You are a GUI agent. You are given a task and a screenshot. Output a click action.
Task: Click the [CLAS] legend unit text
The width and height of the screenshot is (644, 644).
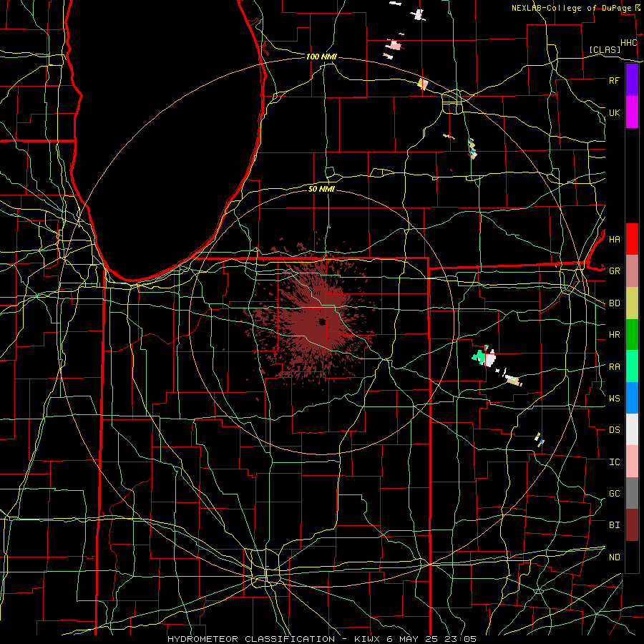[605, 49]
